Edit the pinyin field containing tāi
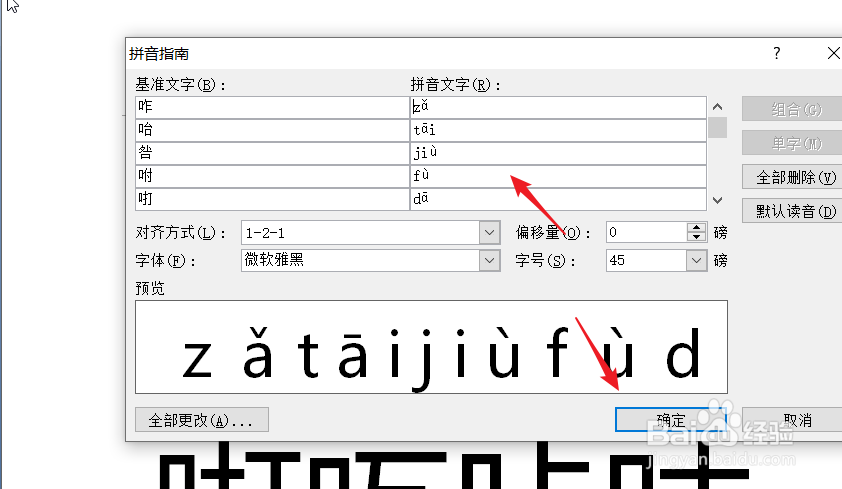 coord(558,130)
